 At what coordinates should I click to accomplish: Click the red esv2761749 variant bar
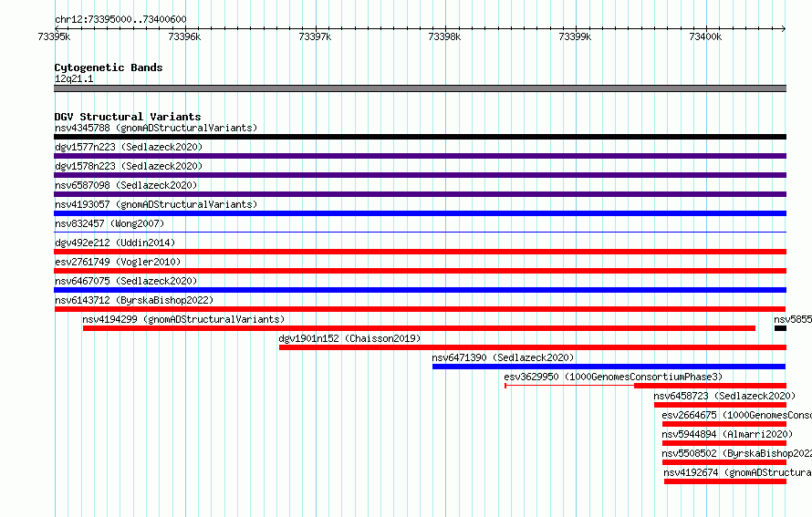pyautogui.click(x=420, y=271)
